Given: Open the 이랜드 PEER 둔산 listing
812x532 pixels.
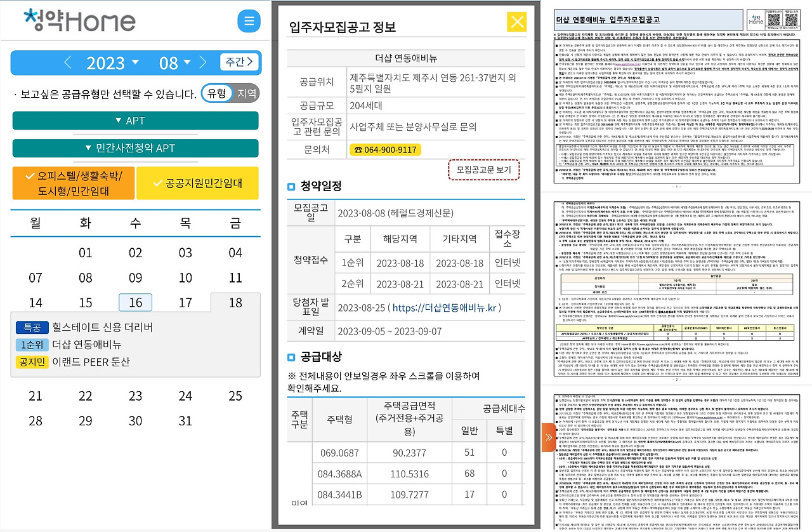Looking at the screenshot, I should (x=91, y=362).
